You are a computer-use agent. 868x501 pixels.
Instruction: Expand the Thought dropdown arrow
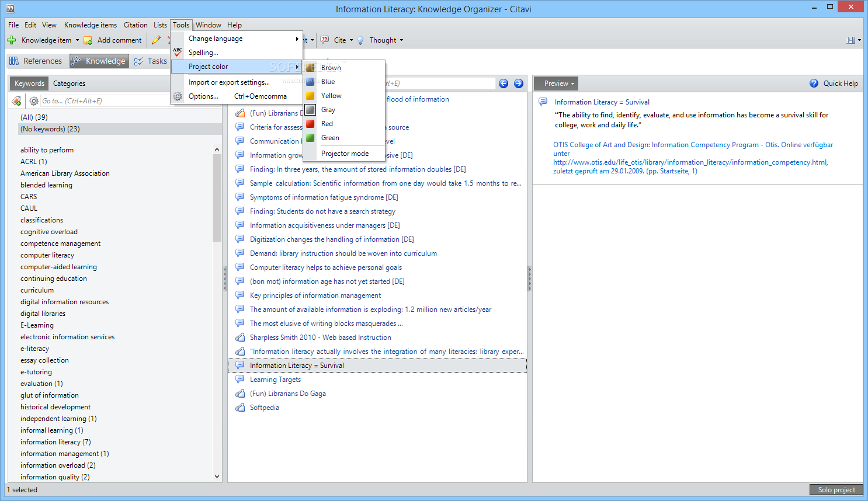401,40
